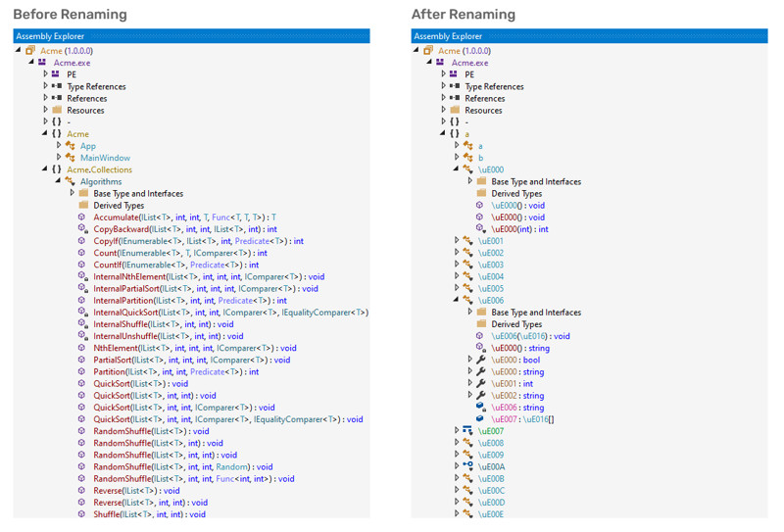Viewport: 784px width, 532px height.
Task: Select InternalUnshuffle method
Action: point(168,336)
